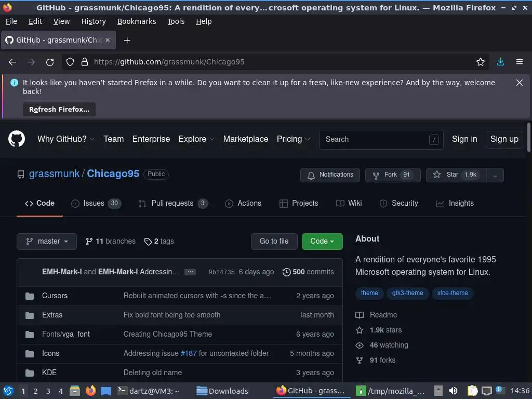Open the Edit menu
Screen dimensions: 532x399
(x=35, y=21)
